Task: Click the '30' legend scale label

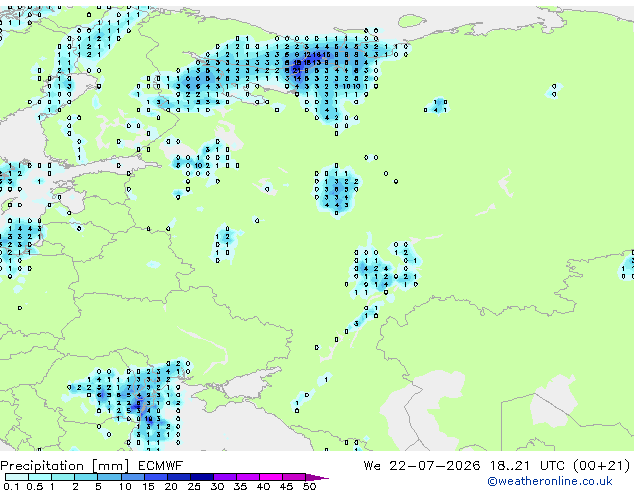Action: [217, 486]
